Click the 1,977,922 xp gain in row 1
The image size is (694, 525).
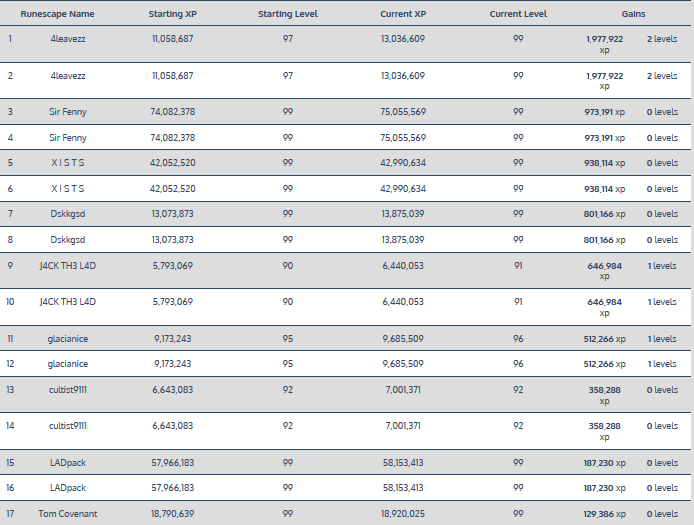click(604, 43)
